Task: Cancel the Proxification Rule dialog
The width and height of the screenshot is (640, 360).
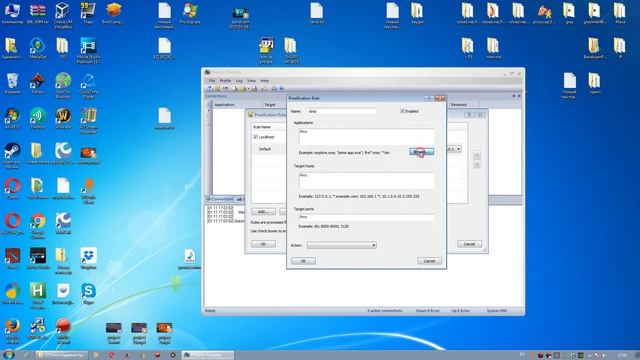Action: pos(429,261)
